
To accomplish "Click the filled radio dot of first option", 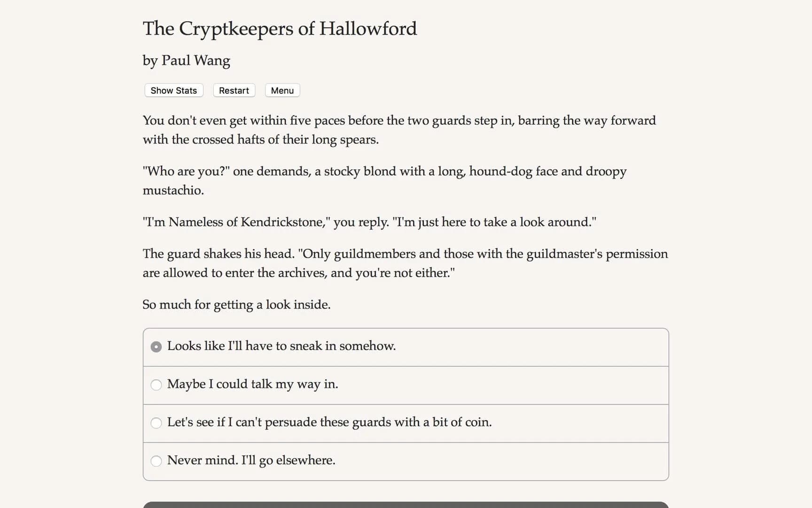I will pyautogui.click(x=156, y=347).
